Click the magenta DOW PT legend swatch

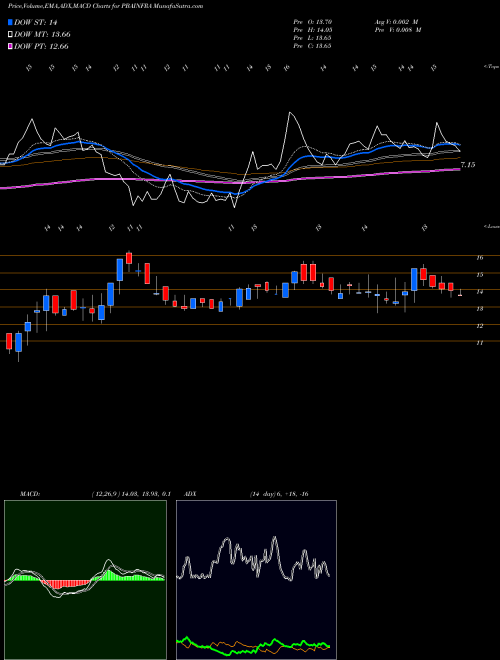tap(10, 46)
